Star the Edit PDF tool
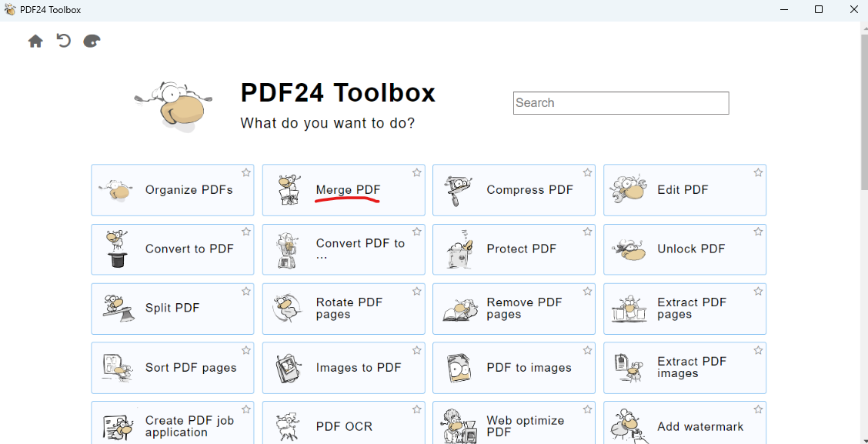The width and height of the screenshot is (868, 444). 759,172
